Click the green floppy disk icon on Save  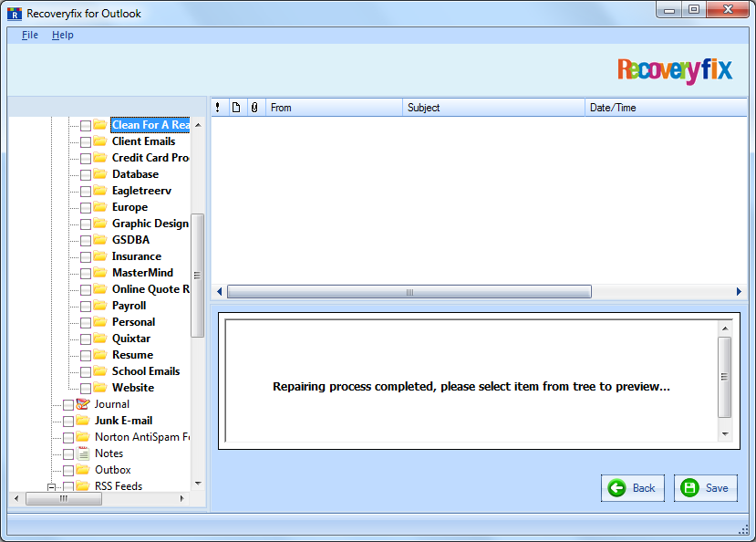(x=689, y=488)
